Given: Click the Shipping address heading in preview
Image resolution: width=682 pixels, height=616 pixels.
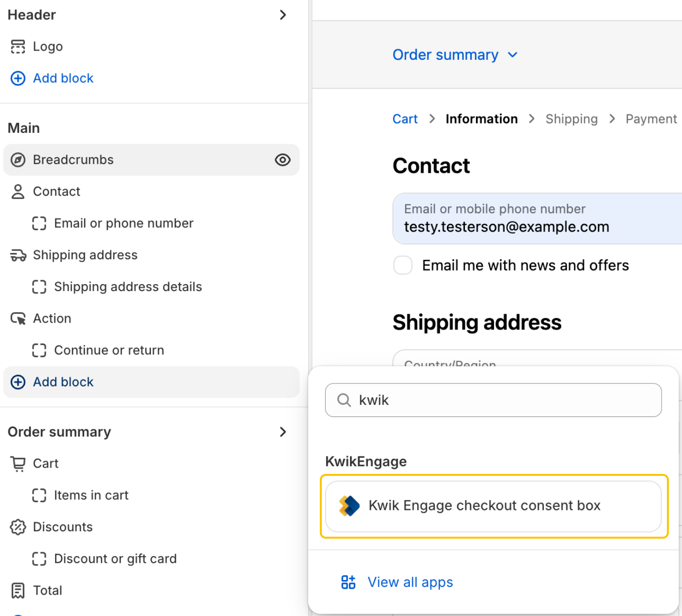Looking at the screenshot, I should pos(477,323).
